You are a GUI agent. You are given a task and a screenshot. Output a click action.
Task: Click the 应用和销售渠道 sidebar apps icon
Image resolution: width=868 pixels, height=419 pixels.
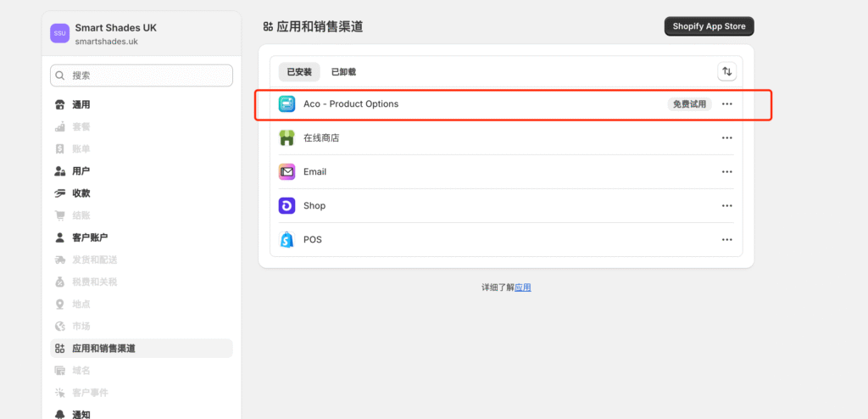60,349
